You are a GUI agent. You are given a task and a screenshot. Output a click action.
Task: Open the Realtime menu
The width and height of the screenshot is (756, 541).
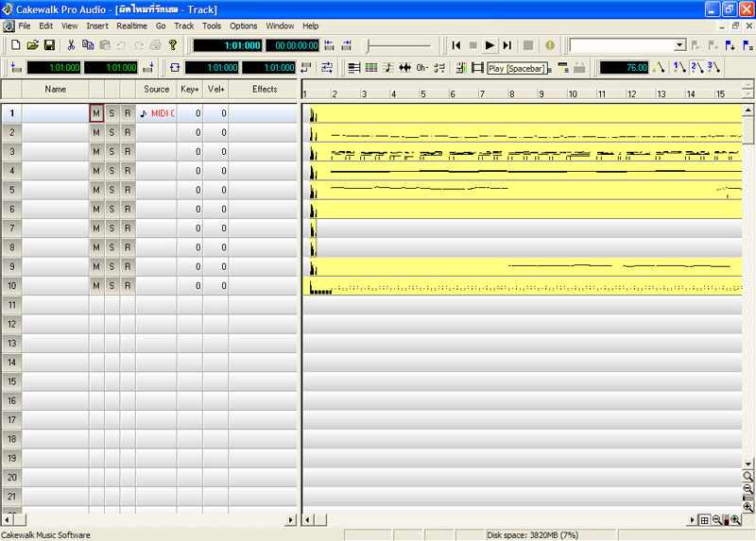click(131, 26)
